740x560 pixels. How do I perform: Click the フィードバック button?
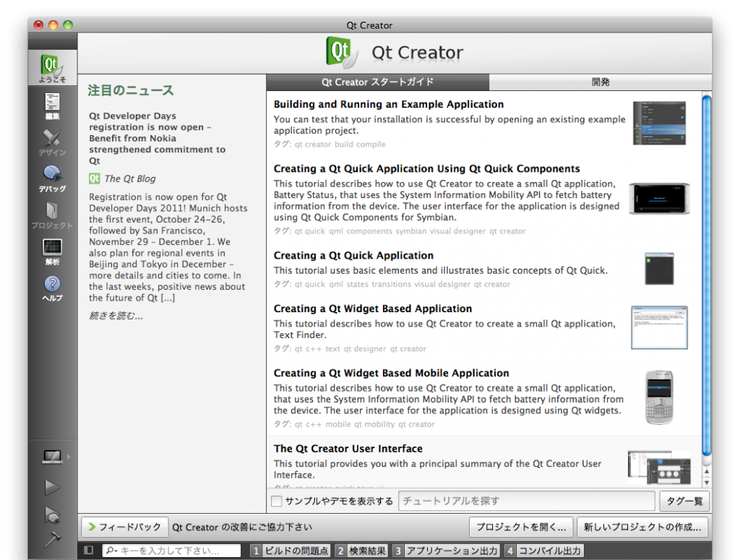(x=124, y=527)
